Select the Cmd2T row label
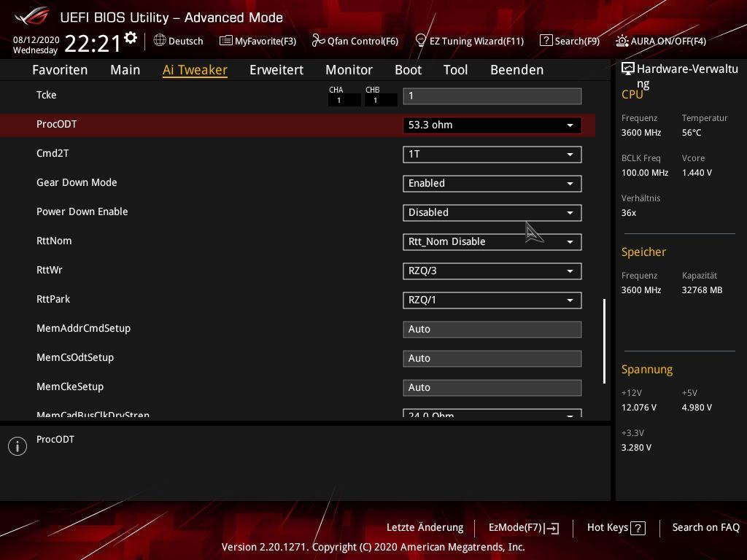This screenshot has width=747, height=560. click(x=53, y=153)
